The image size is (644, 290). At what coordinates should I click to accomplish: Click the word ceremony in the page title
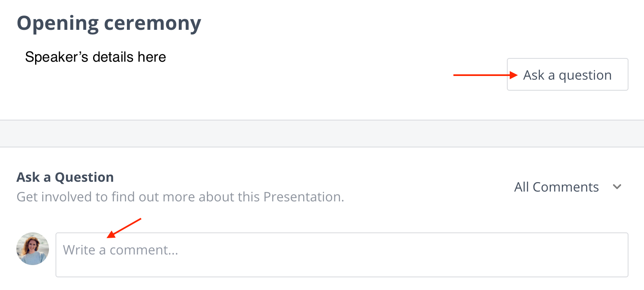[x=153, y=24]
